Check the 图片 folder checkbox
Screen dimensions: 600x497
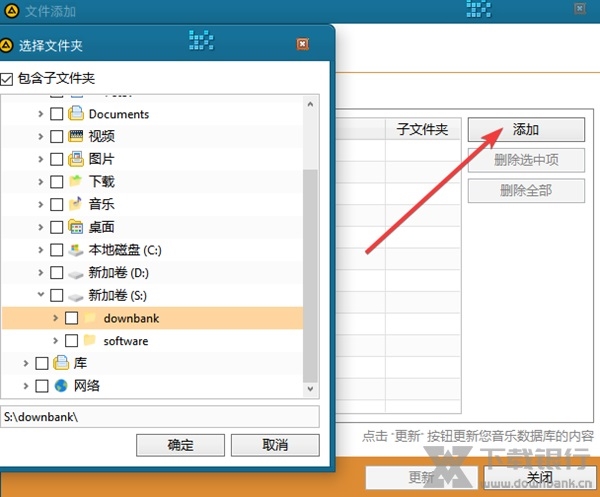coord(57,159)
